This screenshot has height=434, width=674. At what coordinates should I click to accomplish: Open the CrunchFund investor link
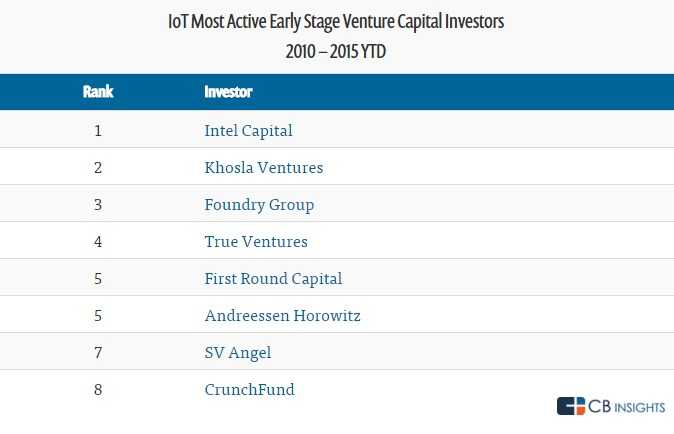coord(249,389)
